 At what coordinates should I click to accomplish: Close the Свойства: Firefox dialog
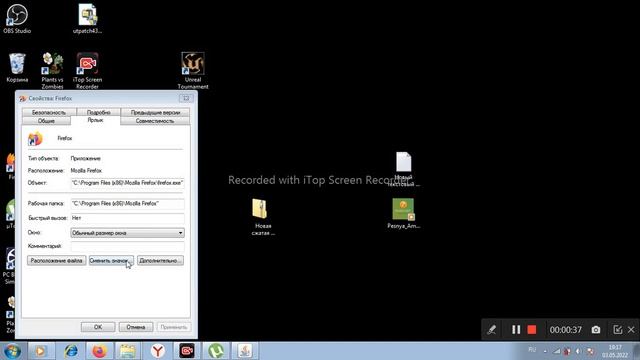[x=186, y=98]
